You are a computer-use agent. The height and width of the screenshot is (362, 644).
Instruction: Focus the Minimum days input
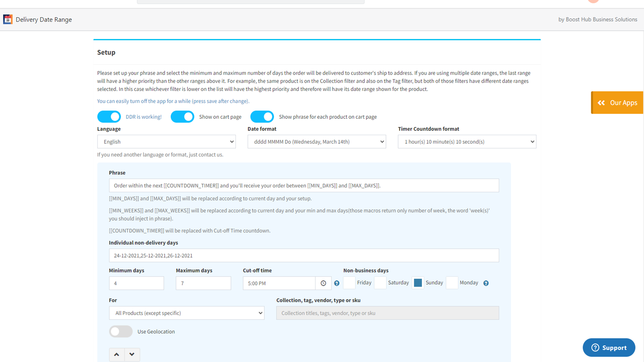coord(136,283)
